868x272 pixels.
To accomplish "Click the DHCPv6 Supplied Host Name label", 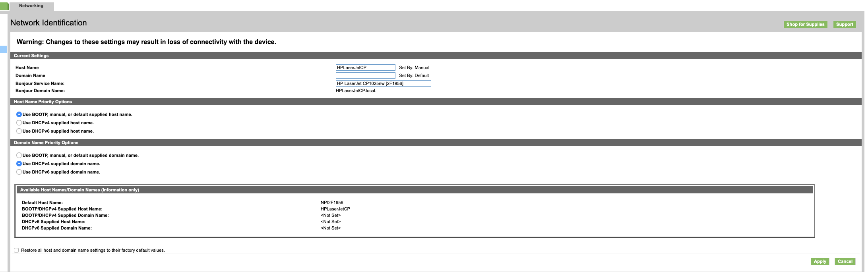I will point(54,222).
